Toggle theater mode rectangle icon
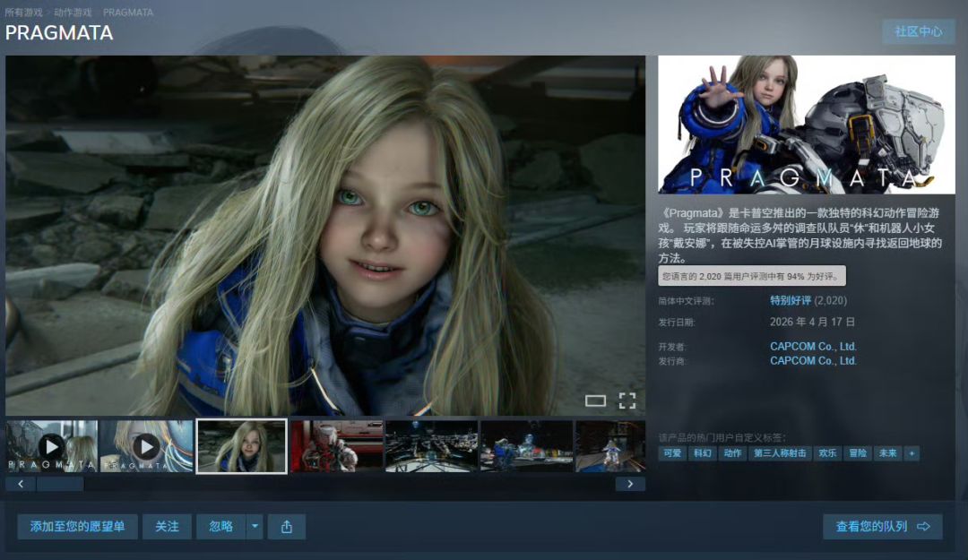Viewport: 968px width, 560px height. [595, 401]
